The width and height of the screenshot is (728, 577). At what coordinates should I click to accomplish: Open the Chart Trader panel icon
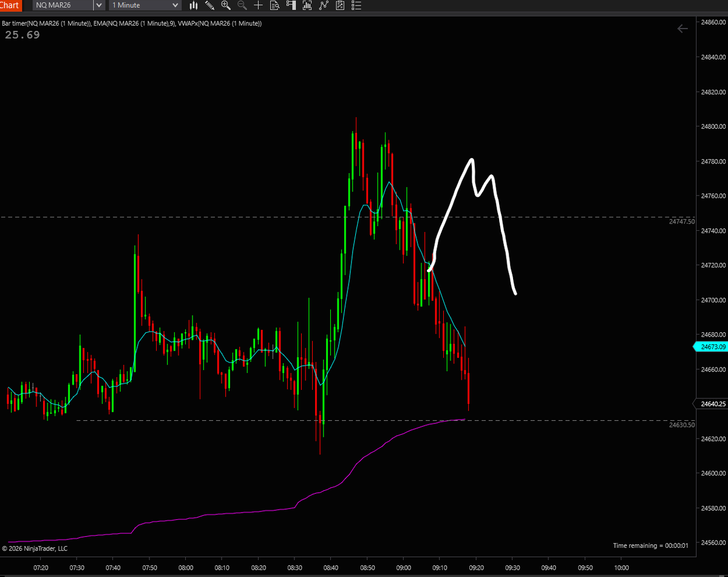[x=291, y=5]
